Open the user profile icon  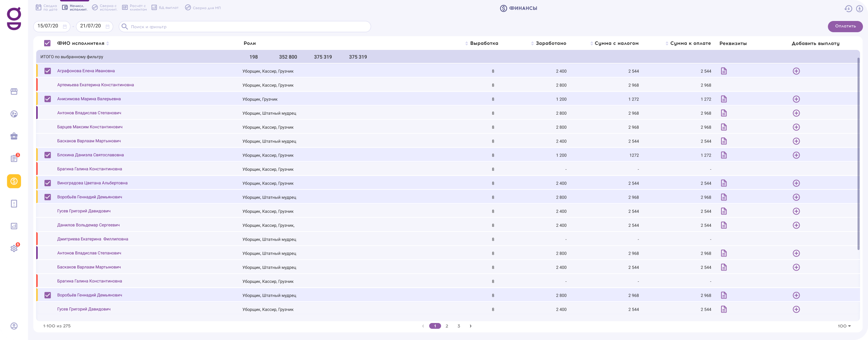14,326
